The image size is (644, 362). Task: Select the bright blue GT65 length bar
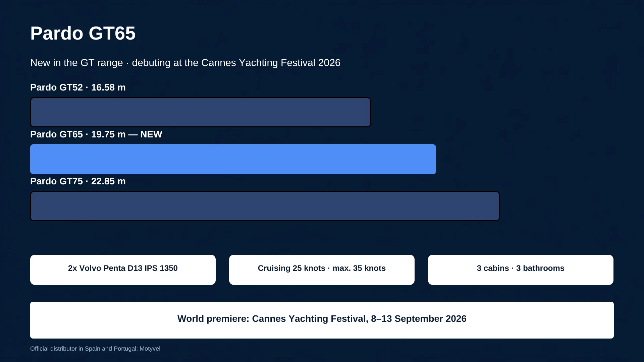click(x=233, y=159)
